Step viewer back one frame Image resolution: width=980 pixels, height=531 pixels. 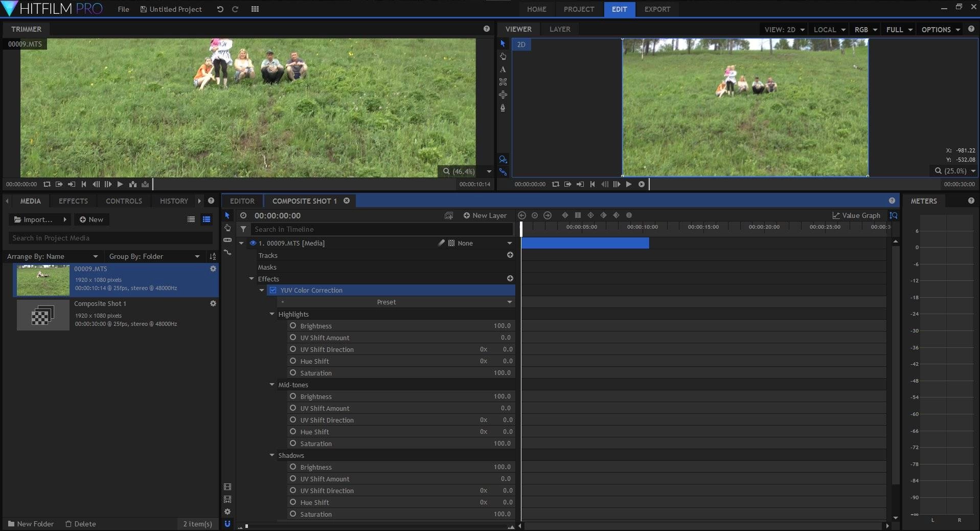tap(605, 184)
